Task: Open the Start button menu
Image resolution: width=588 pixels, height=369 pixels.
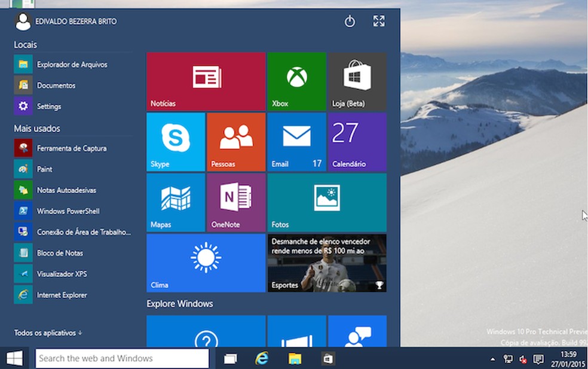Action: 13,358
